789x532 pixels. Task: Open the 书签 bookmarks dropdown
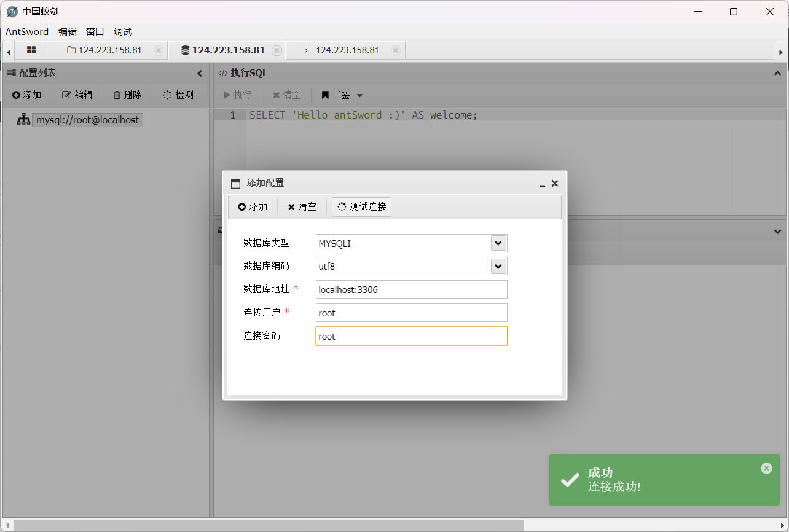[342, 95]
